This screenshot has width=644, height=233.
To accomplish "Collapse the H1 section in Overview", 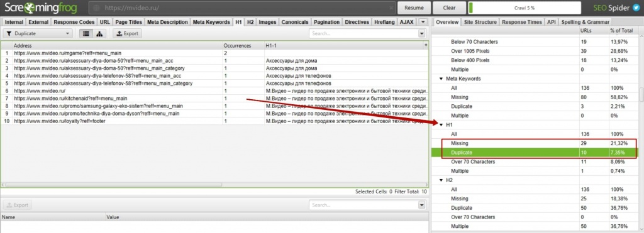I will pyautogui.click(x=441, y=124).
